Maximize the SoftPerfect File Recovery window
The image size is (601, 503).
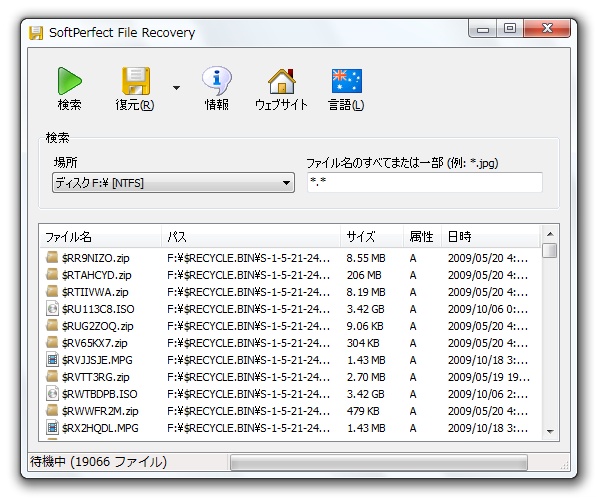tap(510, 29)
